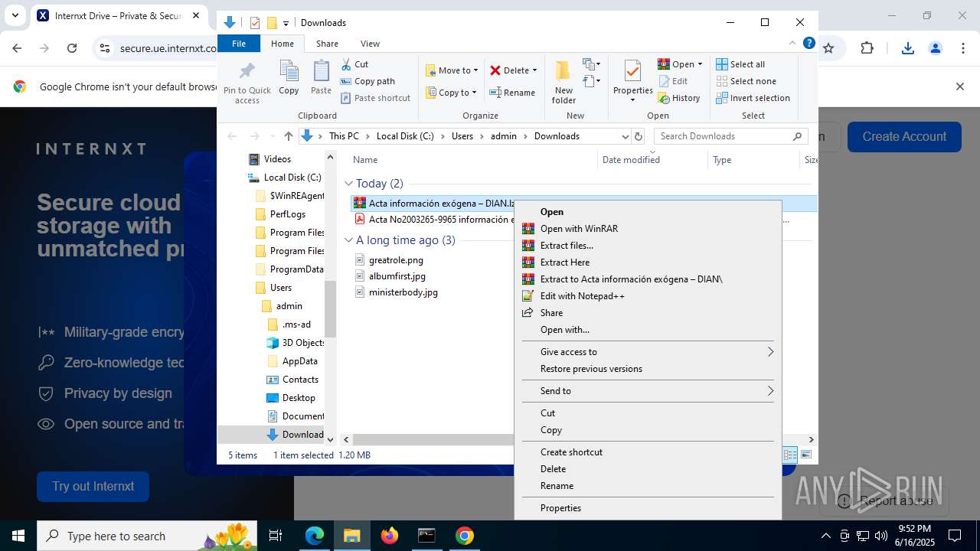
Task: Collapse the Today (2) group
Action: pyautogui.click(x=348, y=184)
